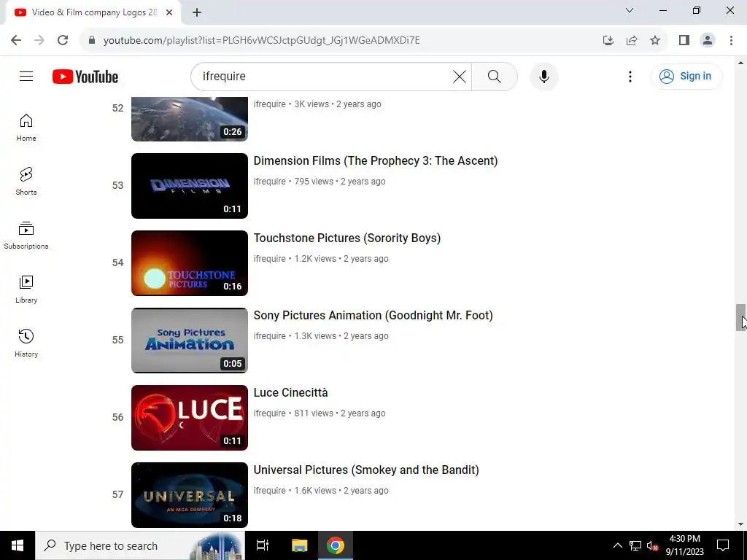Image resolution: width=747 pixels, height=560 pixels.
Task: Open Windows Start menu
Action: pos(18,545)
